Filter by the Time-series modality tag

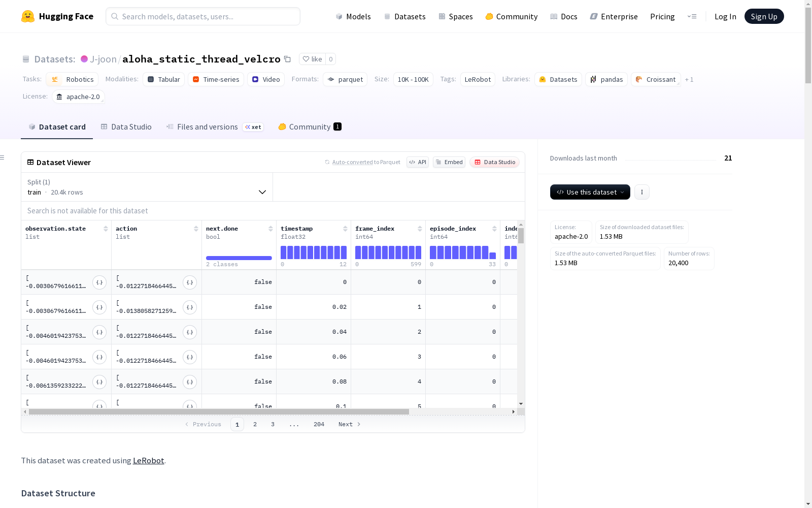(x=216, y=79)
